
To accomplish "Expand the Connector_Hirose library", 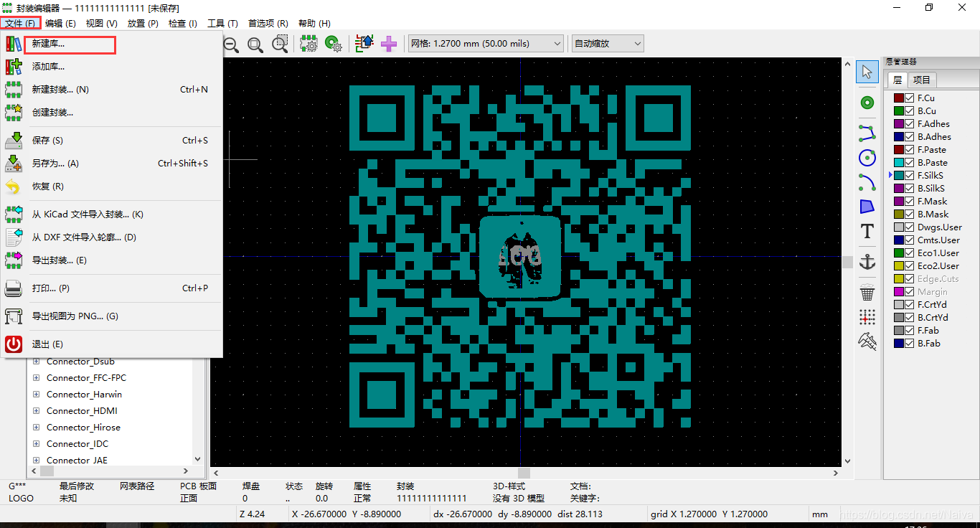I will 36,428.
